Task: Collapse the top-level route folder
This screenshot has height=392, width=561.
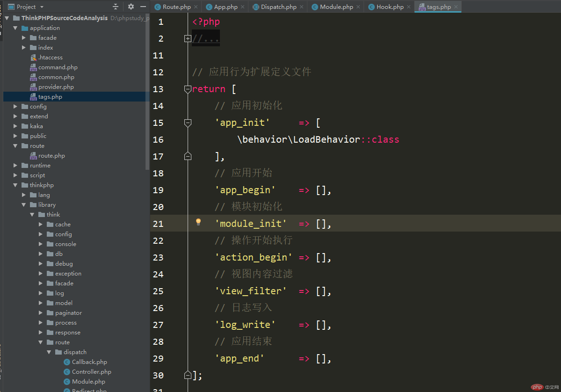Action: (15, 146)
